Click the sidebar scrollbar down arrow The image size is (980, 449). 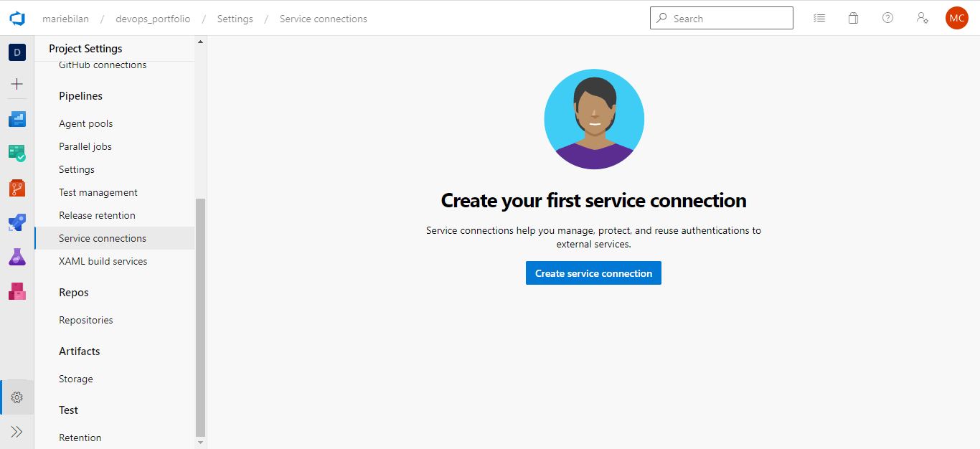pyautogui.click(x=200, y=443)
